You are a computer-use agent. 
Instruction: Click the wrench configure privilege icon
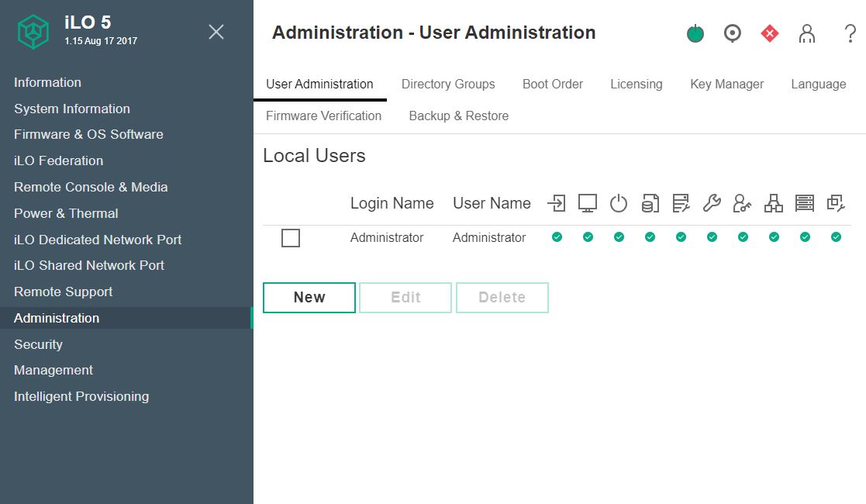[x=712, y=203]
